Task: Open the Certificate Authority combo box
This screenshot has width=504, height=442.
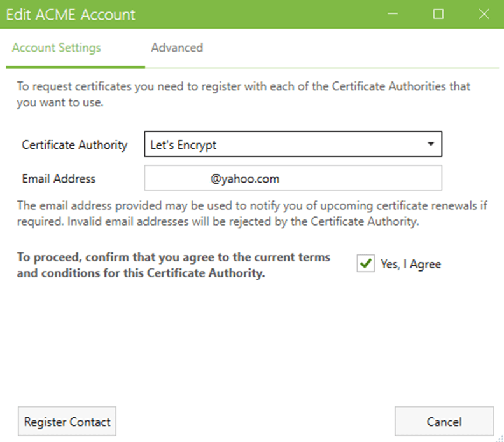Action: point(293,144)
